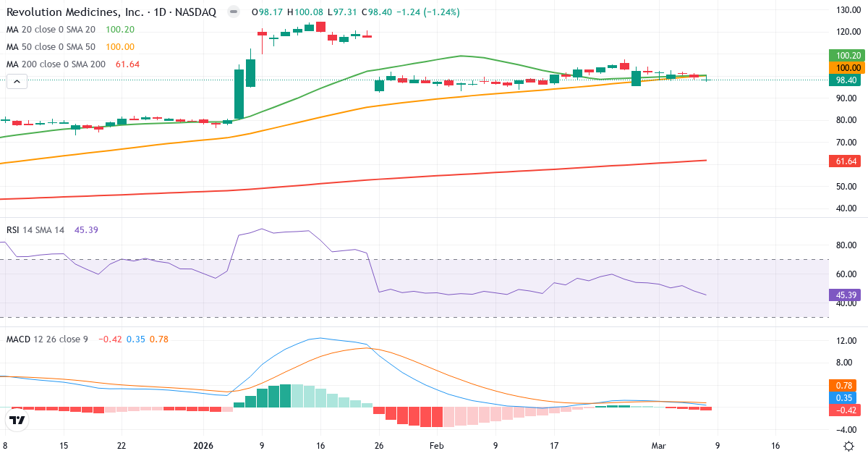
Task: Select the purple 45.39 RSI value label
Action: tap(845, 295)
